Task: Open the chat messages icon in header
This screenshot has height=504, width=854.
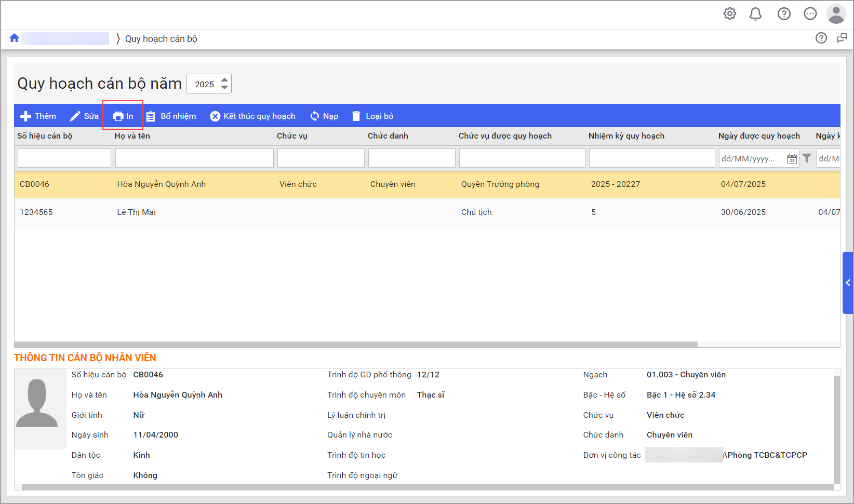Action: tap(810, 14)
